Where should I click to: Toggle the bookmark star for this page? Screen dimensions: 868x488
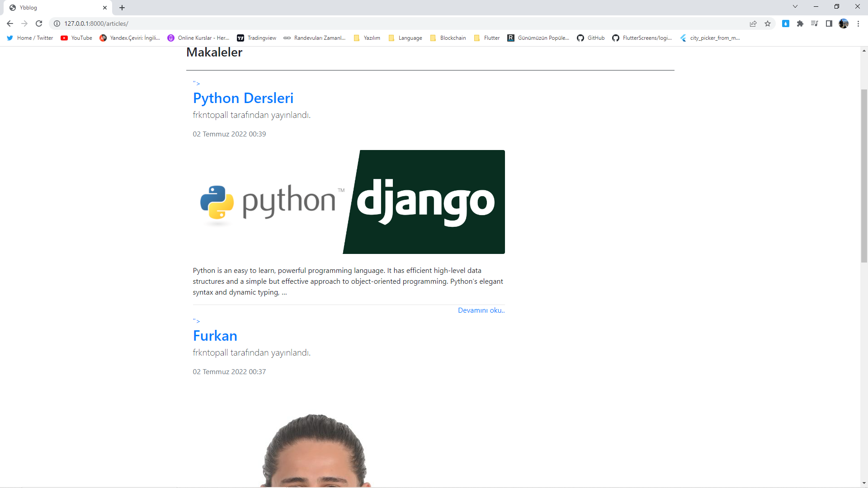(768, 23)
